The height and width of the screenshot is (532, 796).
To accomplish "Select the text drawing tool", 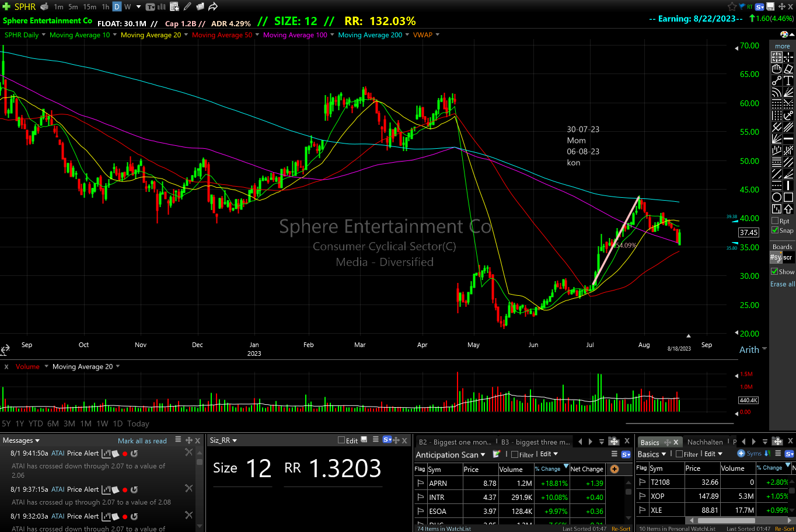I will [x=788, y=80].
